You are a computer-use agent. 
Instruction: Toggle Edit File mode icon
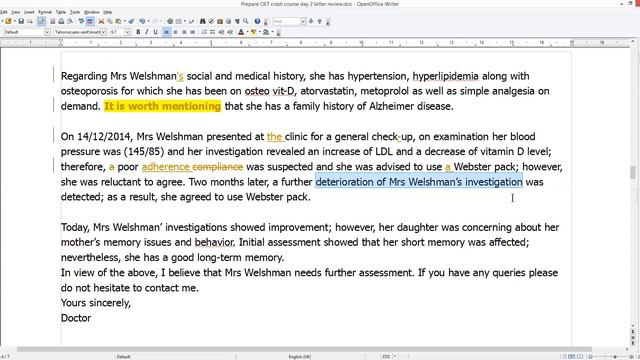click(41, 21)
